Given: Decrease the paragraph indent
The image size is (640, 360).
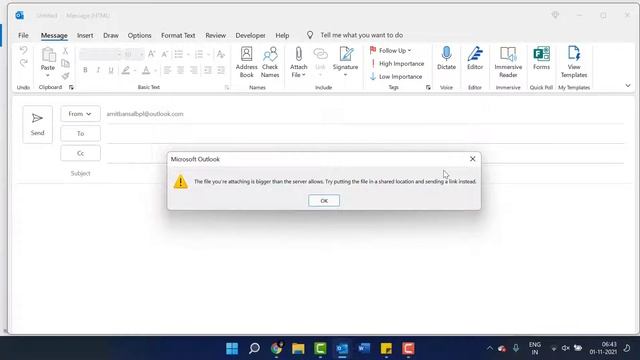Looking at the screenshot, I should (x=208, y=70).
